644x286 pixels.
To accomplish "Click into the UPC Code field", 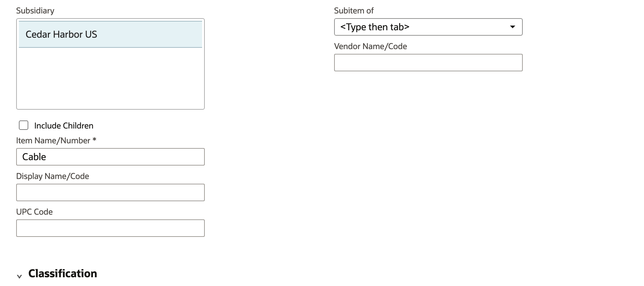I will coord(110,228).
